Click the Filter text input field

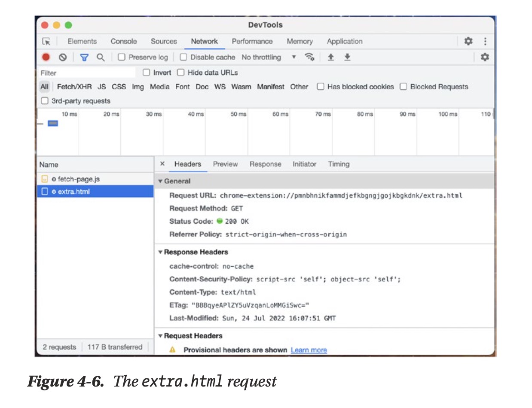coord(86,73)
